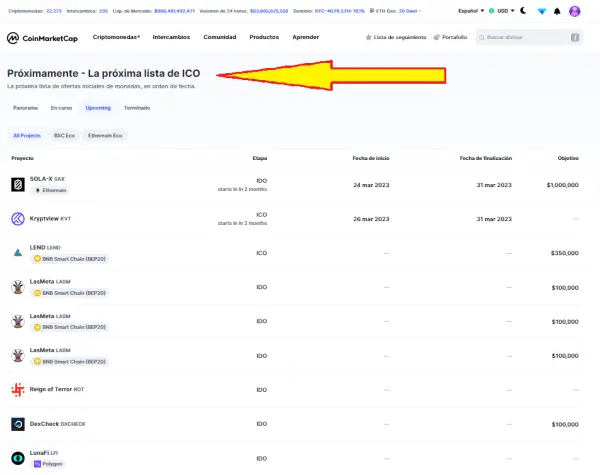
Task: Open the Aprender menu
Action: tap(305, 37)
